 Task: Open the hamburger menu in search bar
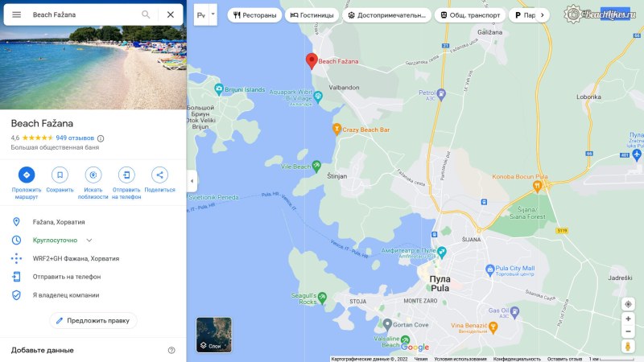point(16,14)
